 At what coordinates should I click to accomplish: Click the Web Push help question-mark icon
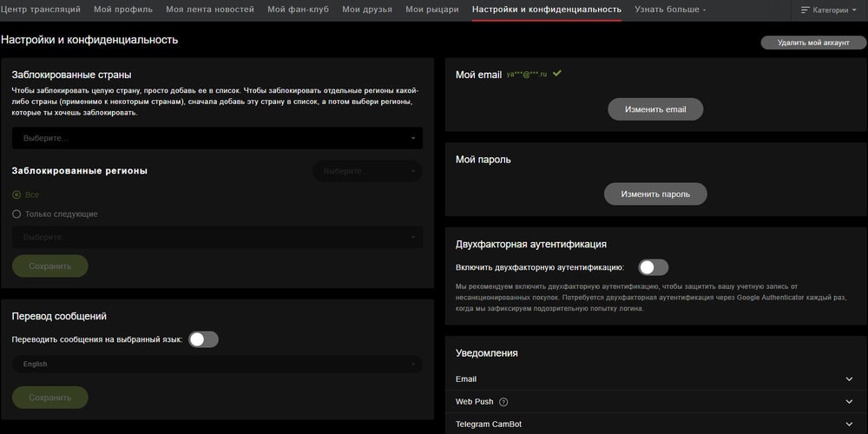click(503, 402)
